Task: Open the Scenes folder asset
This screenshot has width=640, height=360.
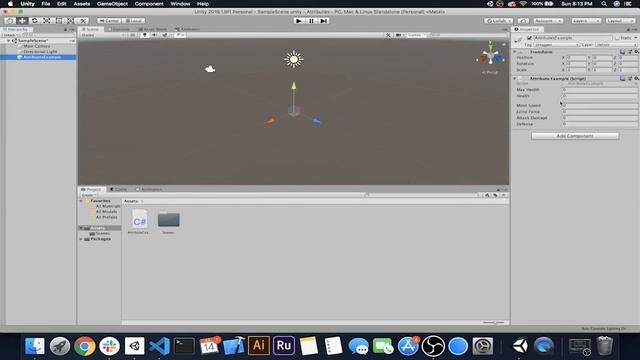Action: (x=168, y=222)
